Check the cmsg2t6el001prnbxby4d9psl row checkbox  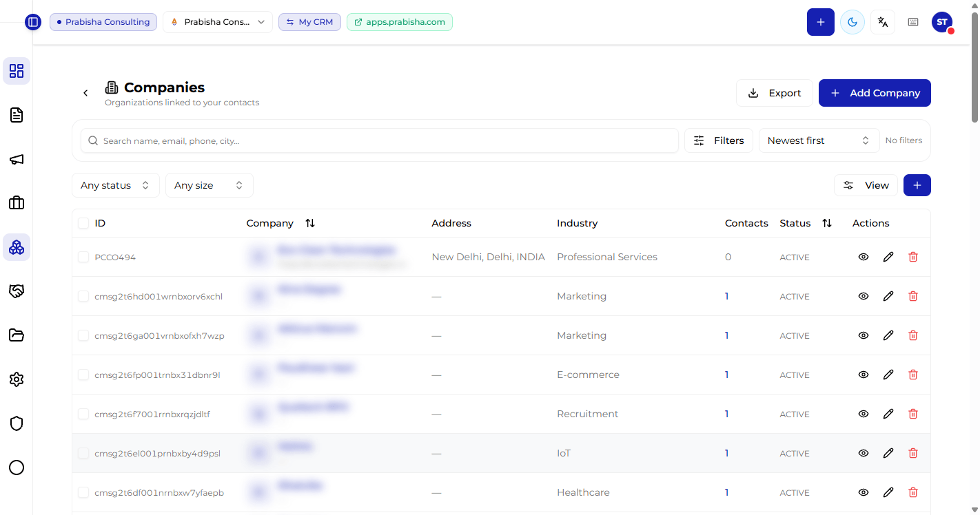[x=83, y=453]
